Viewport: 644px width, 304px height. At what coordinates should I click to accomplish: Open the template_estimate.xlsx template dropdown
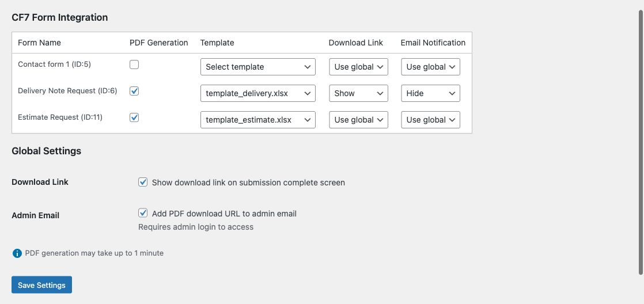257,120
